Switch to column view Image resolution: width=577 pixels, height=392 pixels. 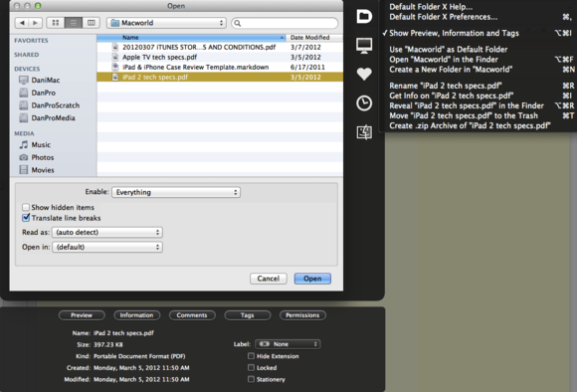click(91, 23)
